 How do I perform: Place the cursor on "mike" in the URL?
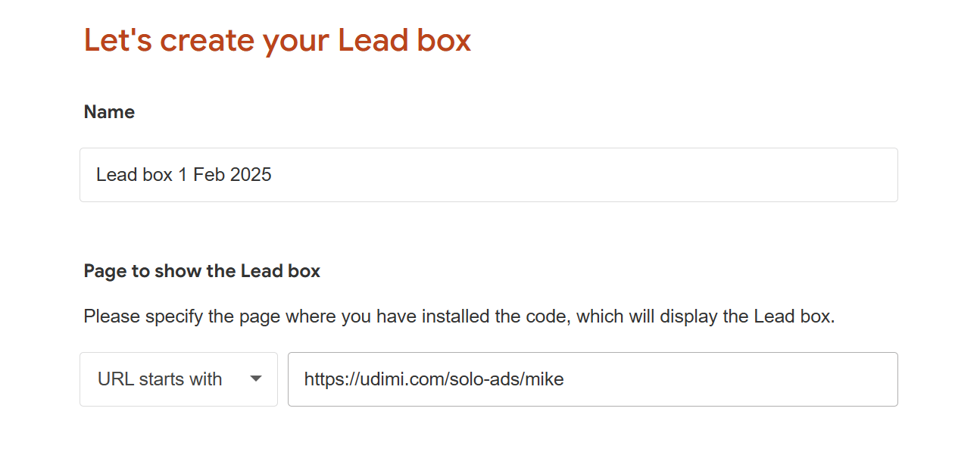tap(545, 379)
